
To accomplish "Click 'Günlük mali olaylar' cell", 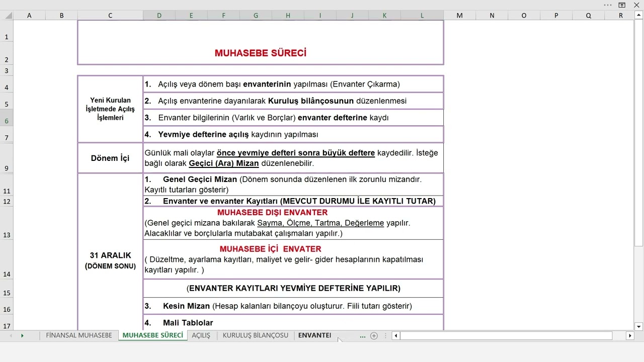I will point(293,158).
